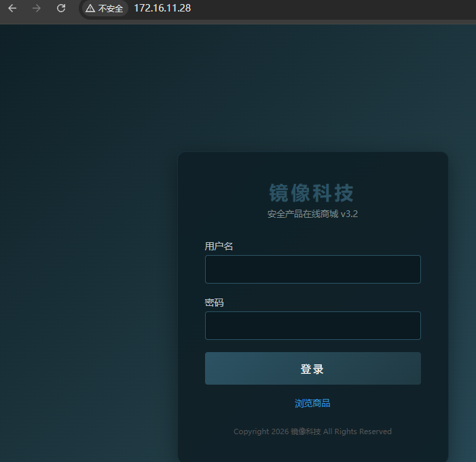Click the browser forward arrow
The image size is (476, 462).
(x=37, y=8)
